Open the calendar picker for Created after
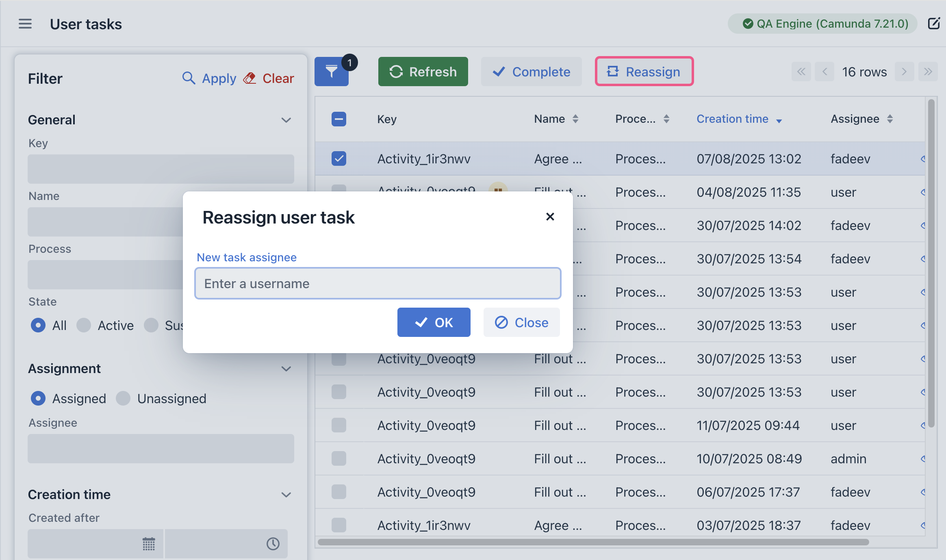 (149, 544)
